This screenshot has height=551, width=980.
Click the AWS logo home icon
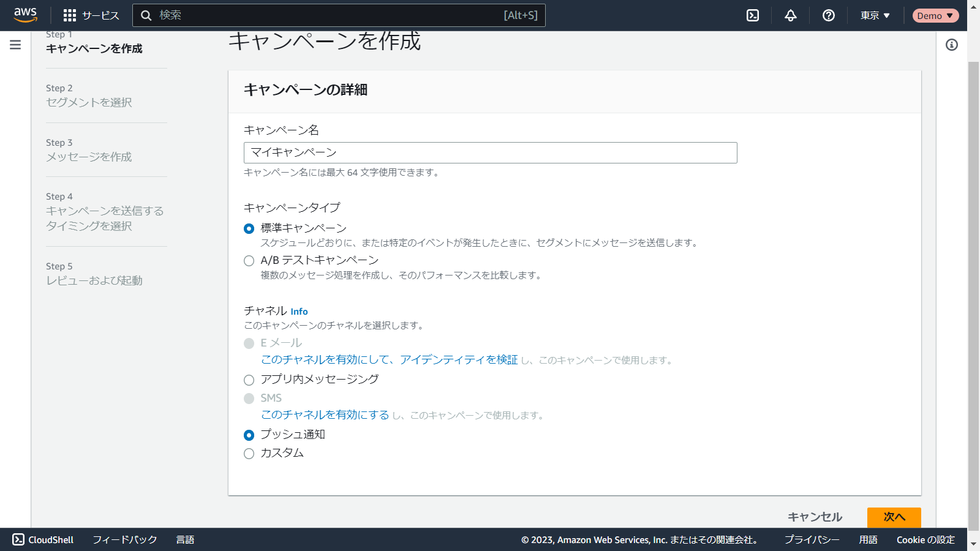coord(25,15)
